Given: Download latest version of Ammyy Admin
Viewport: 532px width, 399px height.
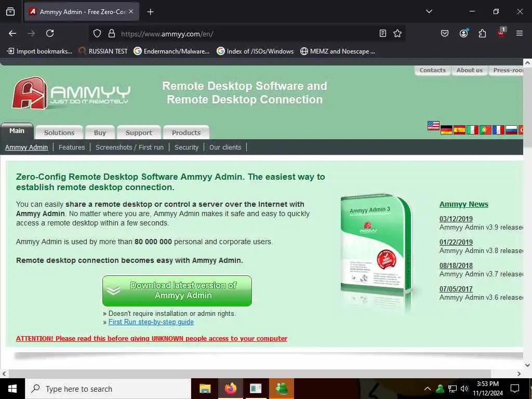Looking at the screenshot, I should tap(177, 291).
